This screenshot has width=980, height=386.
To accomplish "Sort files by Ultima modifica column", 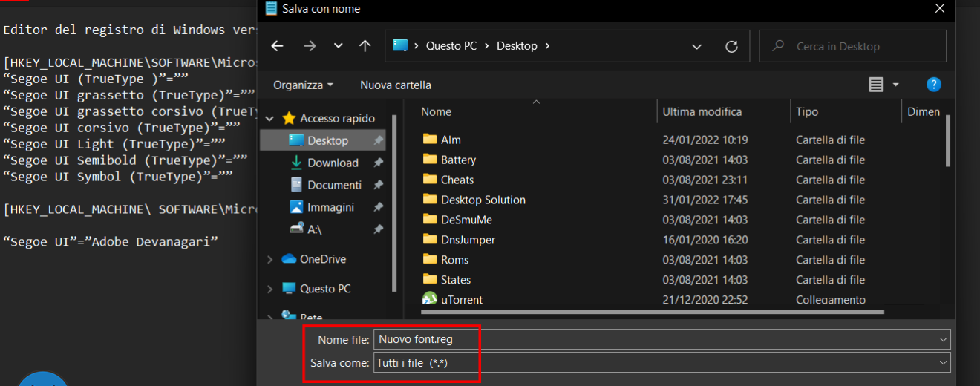I will [702, 112].
